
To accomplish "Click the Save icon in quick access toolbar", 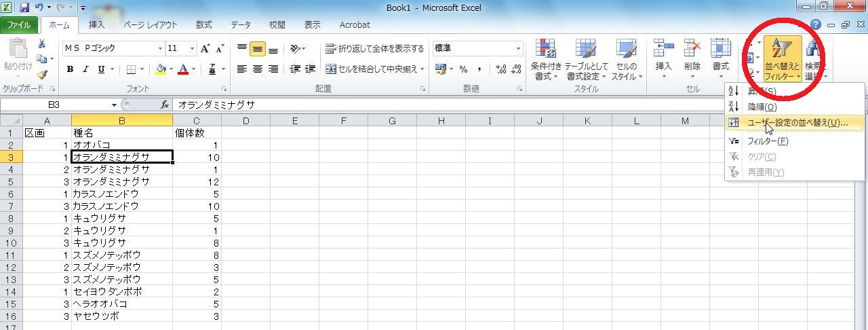I will tap(24, 7).
